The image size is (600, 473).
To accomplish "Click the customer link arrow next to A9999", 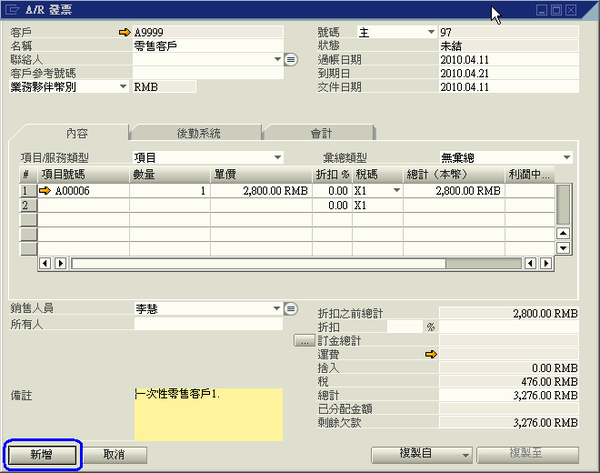I will coord(125,32).
